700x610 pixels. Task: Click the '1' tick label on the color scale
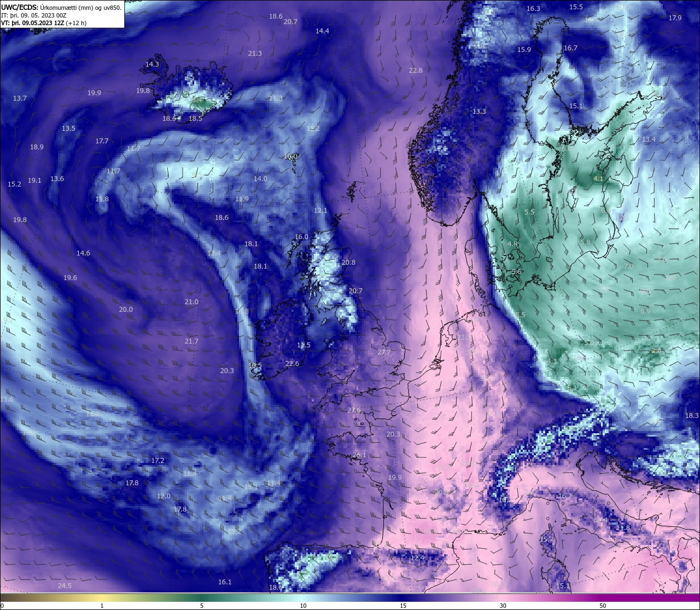coord(102,606)
